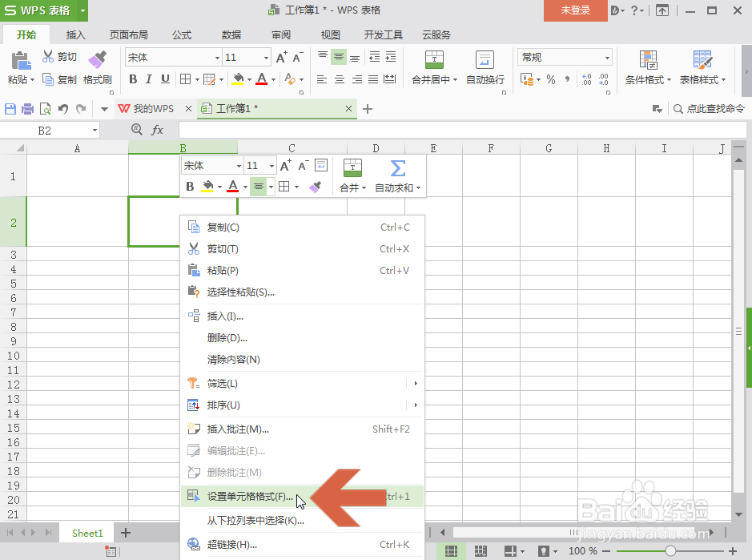Click the column F header
The height and width of the screenshot is (560, 752).
(x=491, y=148)
